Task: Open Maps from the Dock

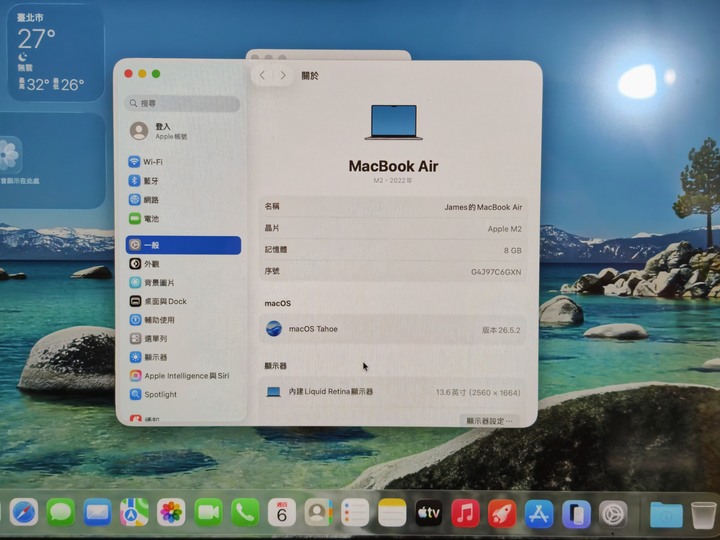Action: coord(134,512)
